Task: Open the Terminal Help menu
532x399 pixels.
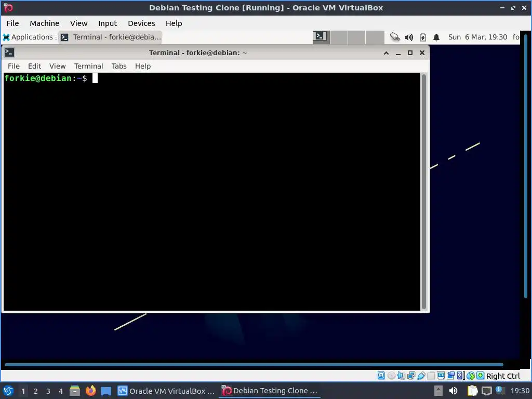Action: (143, 66)
